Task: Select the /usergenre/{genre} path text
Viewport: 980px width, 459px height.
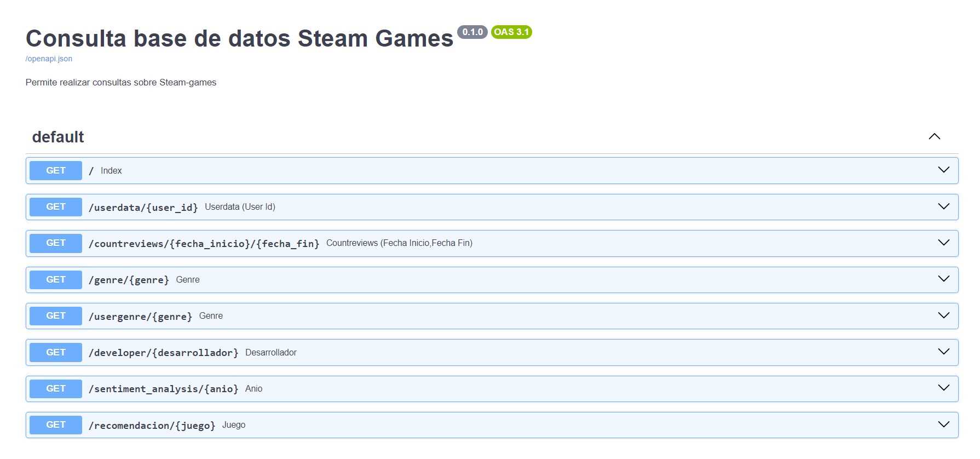Action: point(141,316)
